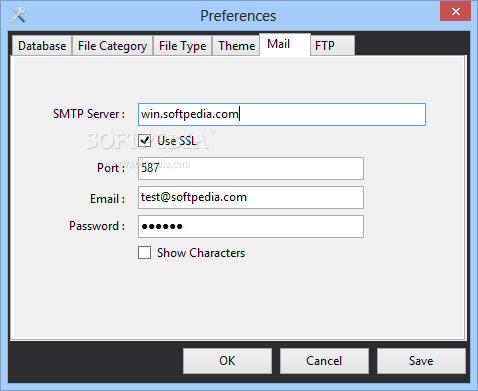Switch to the Database tab
This screenshot has width=478, height=391.
click(42, 46)
